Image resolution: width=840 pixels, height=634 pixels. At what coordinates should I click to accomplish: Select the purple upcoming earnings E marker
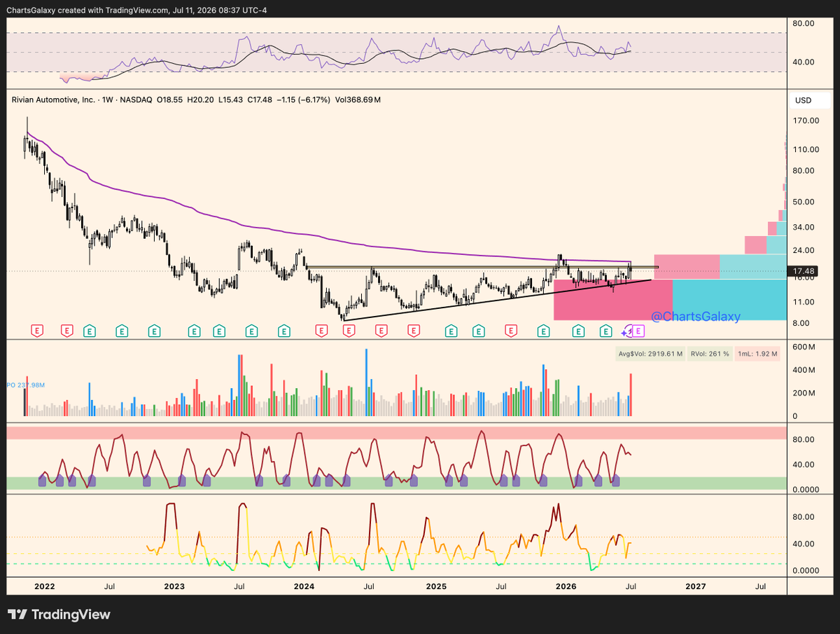[x=638, y=331]
